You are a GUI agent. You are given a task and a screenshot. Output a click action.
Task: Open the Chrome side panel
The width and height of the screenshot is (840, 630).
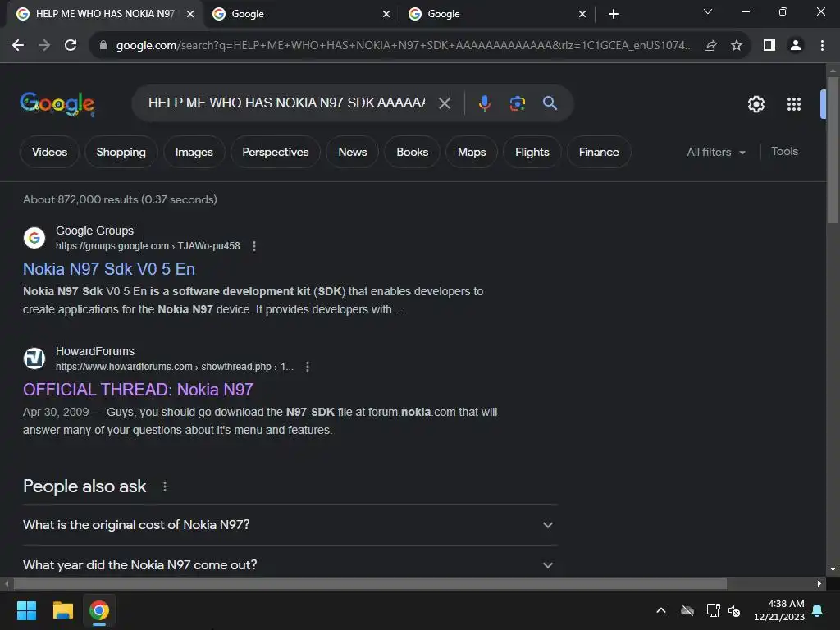click(x=769, y=46)
